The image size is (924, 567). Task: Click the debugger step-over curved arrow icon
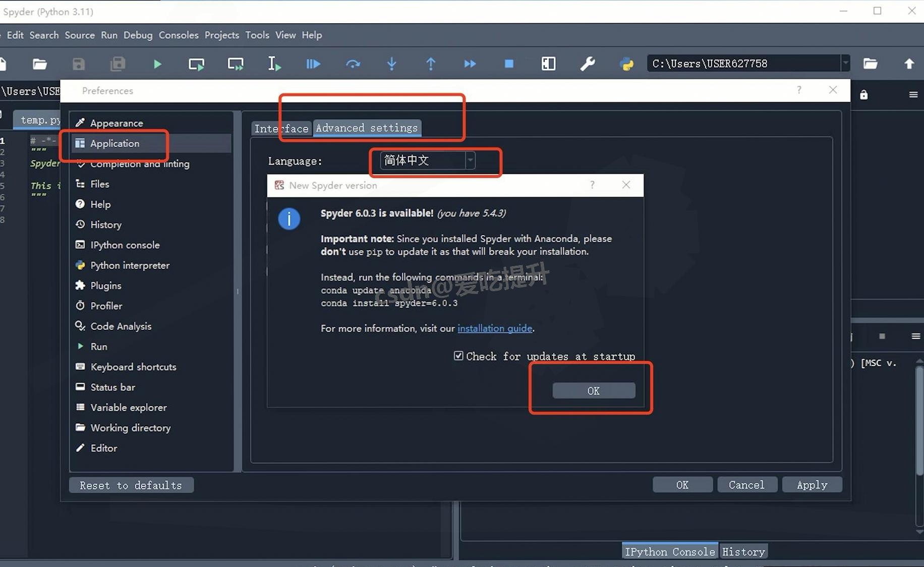pos(353,64)
